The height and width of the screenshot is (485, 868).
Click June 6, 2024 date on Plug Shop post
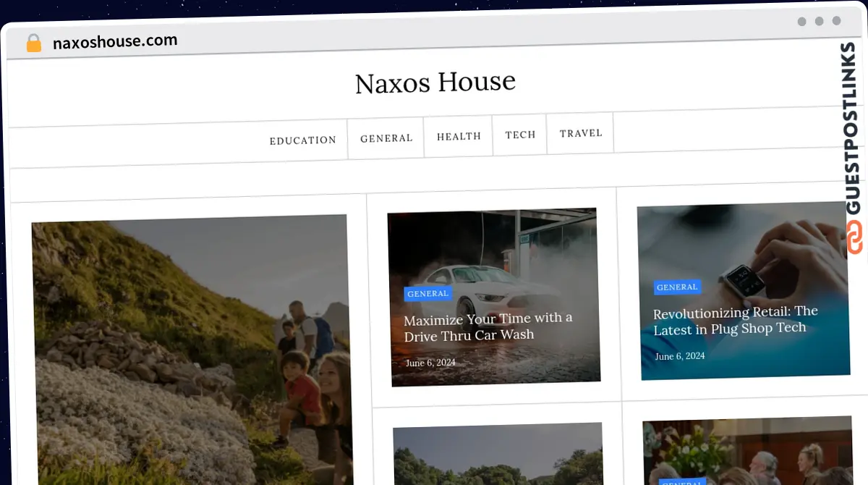(680, 356)
